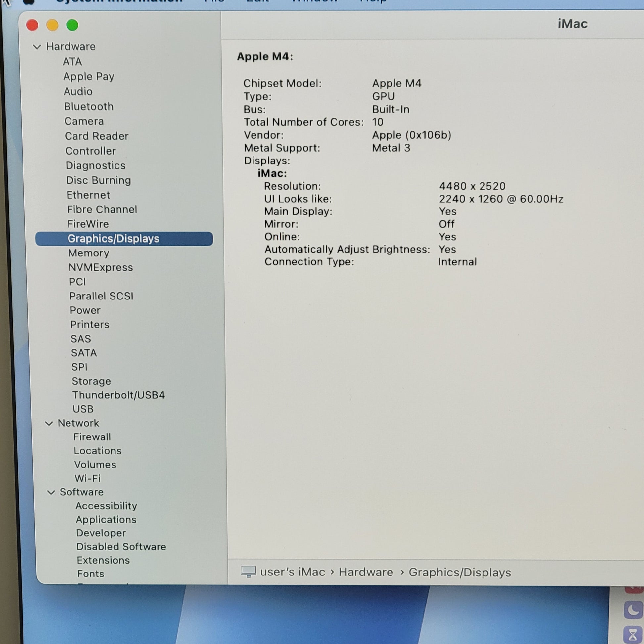Click Hardware in the bottom path bar
This screenshot has height=644, width=644.
tap(366, 572)
